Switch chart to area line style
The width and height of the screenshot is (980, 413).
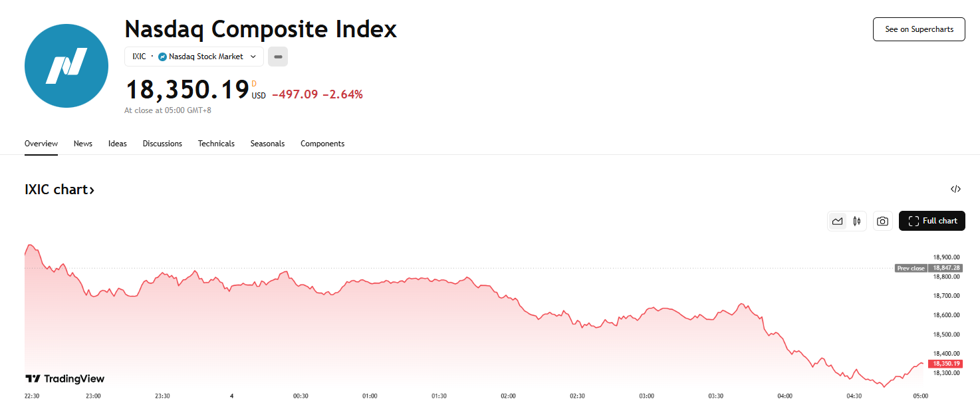[x=838, y=221]
